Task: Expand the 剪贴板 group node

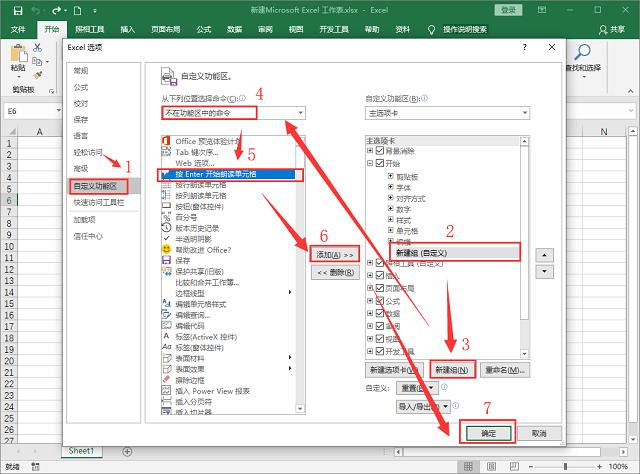Action: 391,176
